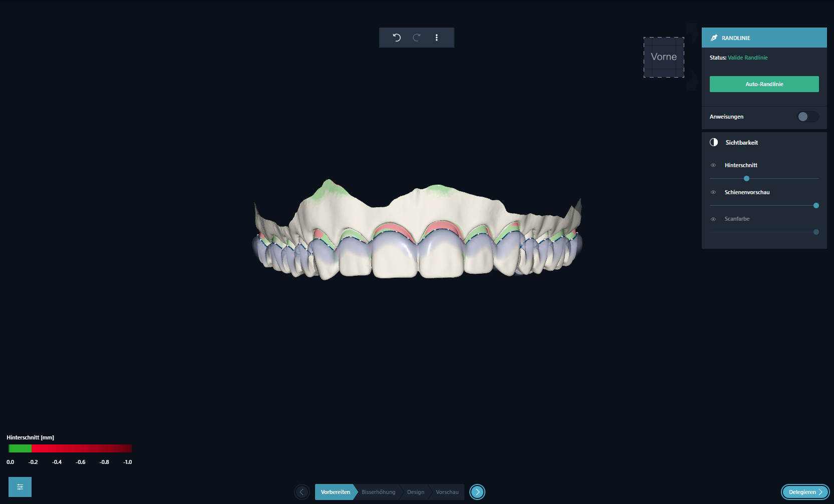Viewport: 834px width, 504px height.
Task: Click the Randlinie pen icon
Action: click(714, 38)
